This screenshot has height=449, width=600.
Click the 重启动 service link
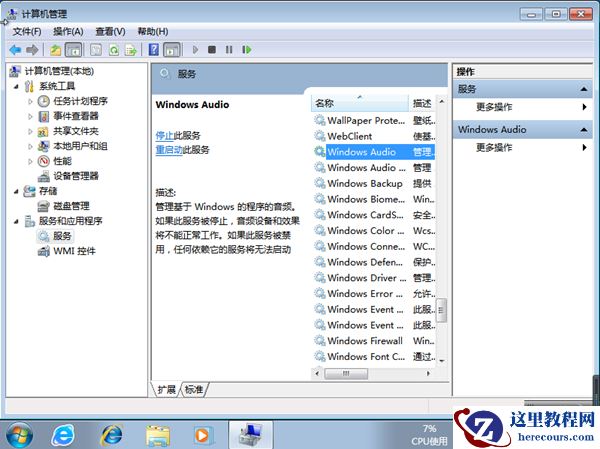(x=169, y=150)
